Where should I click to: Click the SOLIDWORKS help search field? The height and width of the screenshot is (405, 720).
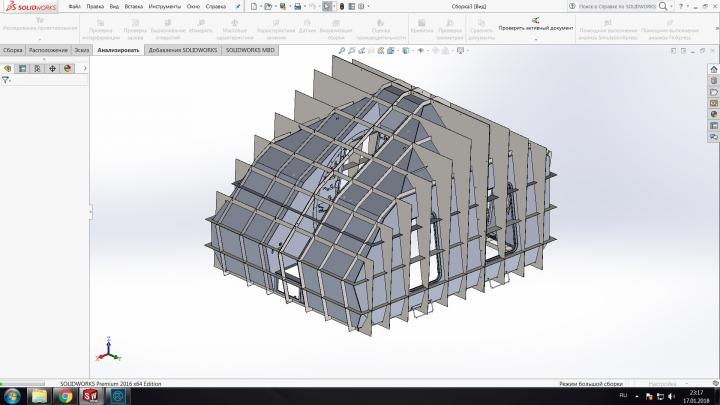click(x=617, y=6)
